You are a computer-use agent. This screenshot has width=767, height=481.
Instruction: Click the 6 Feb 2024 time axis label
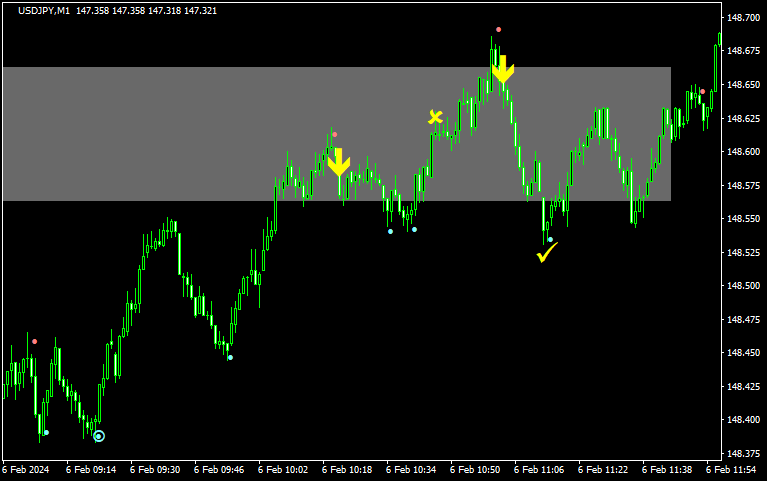tap(26, 469)
